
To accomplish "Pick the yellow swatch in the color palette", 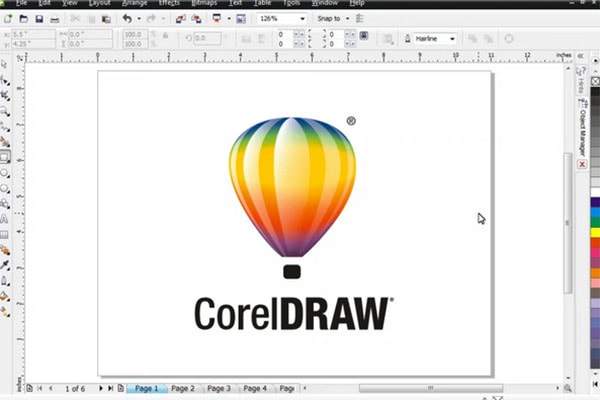I will (x=595, y=232).
